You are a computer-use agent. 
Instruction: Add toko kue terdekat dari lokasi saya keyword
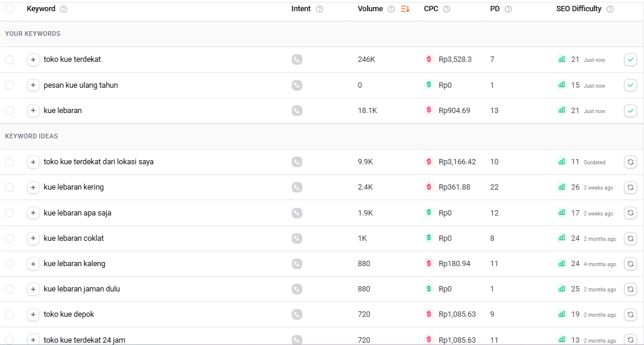[x=34, y=162]
